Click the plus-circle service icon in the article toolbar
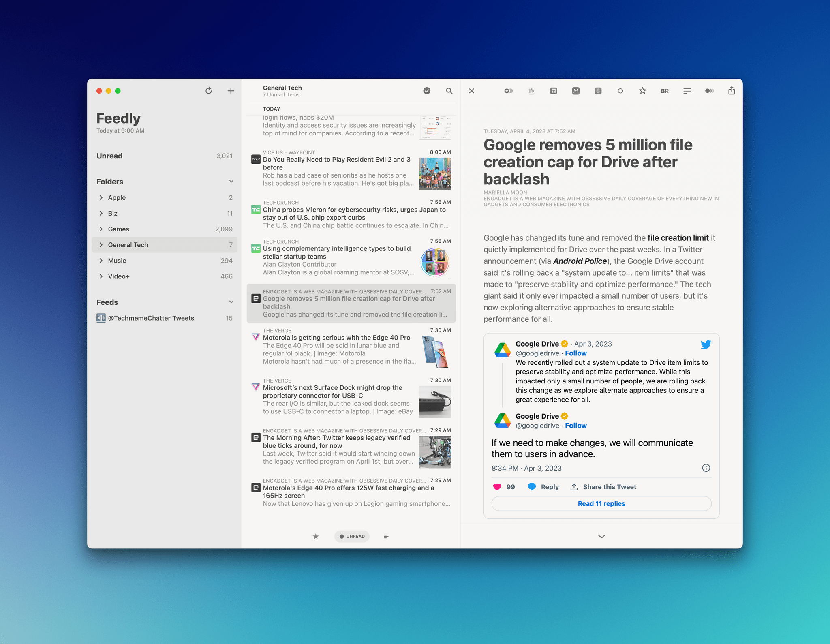The height and width of the screenshot is (644, 830). (508, 91)
